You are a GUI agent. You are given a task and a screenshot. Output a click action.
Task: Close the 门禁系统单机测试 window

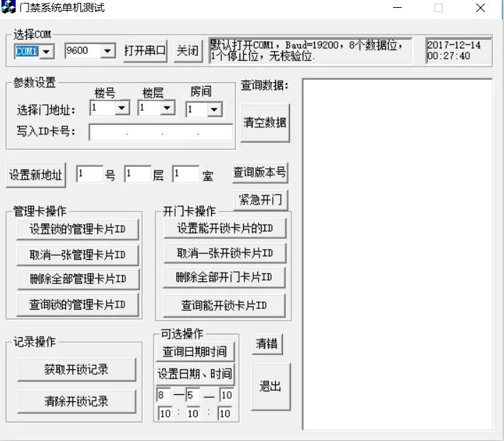point(481,7)
